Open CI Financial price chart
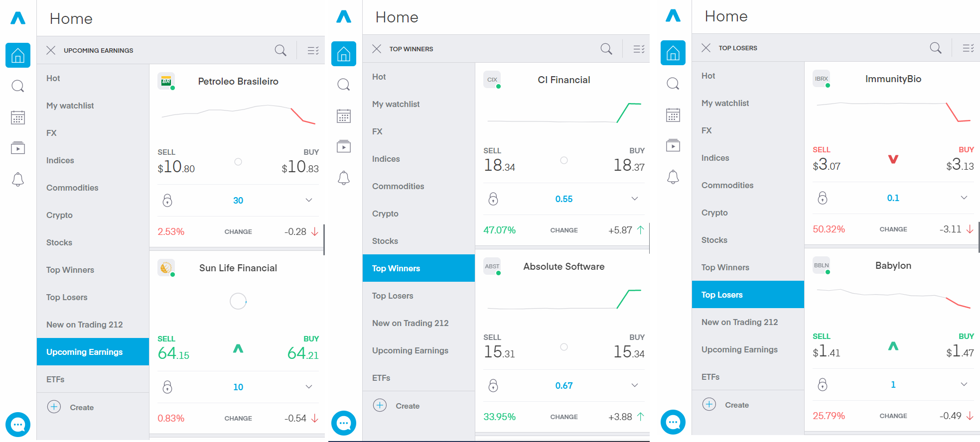The image size is (980, 442). pyautogui.click(x=564, y=113)
